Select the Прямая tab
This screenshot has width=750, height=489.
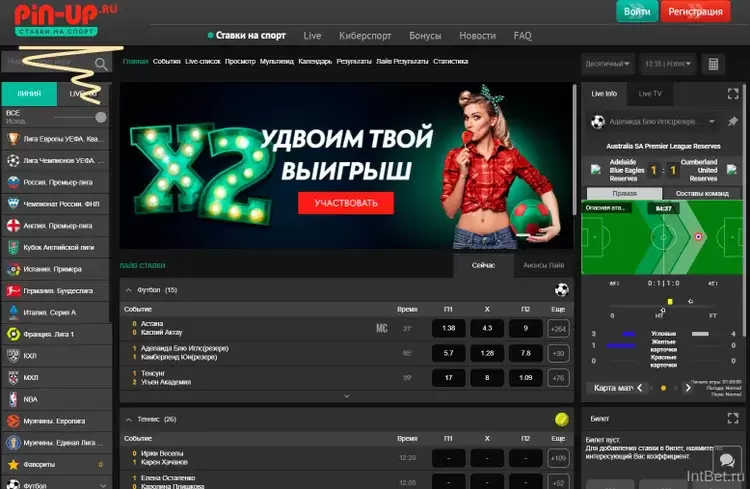(x=624, y=193)
